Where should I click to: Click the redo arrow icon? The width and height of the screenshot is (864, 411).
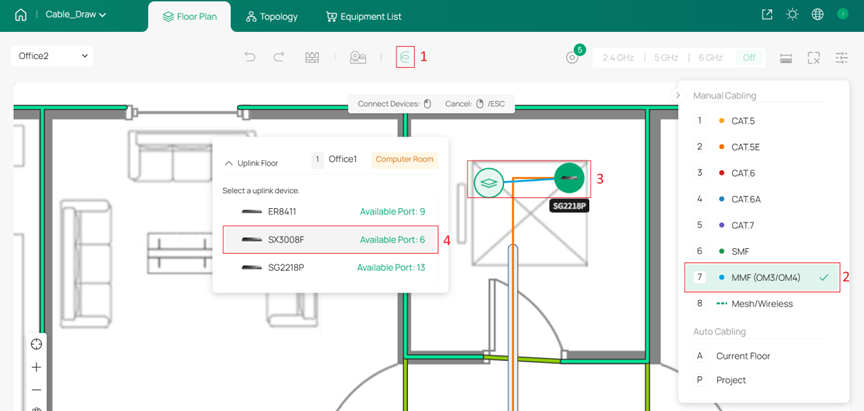pos(279,57)
